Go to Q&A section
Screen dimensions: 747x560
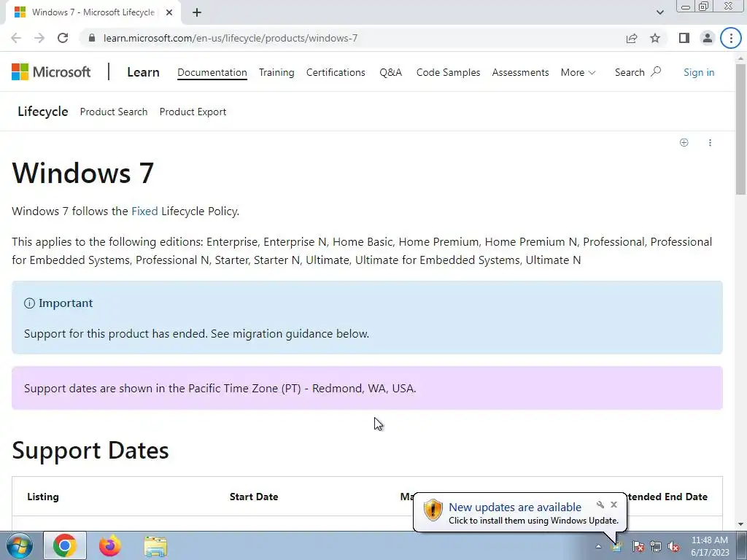pyautogui.click(x=391, y=72)
